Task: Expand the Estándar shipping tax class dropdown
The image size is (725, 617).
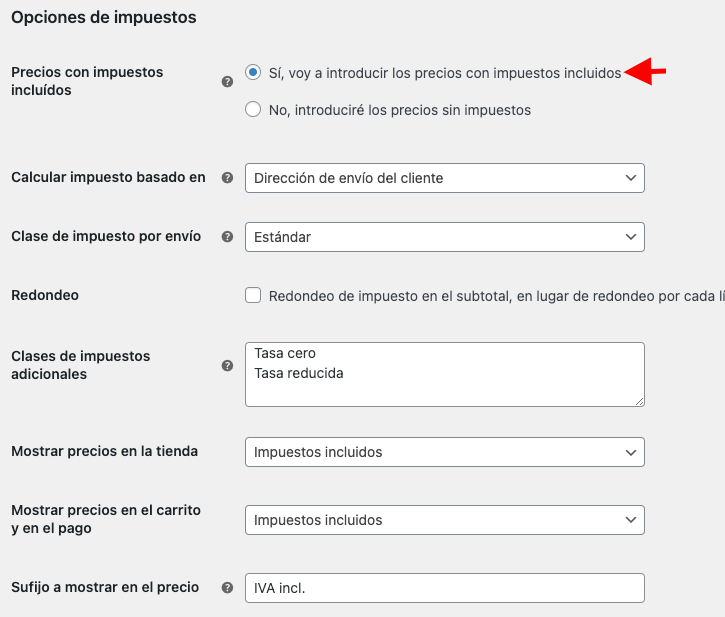Action: [445, 237]
